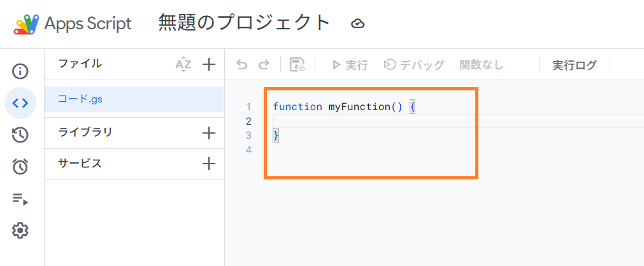
Task: Add a service with plus icon
Action: [x=209, y=164]
